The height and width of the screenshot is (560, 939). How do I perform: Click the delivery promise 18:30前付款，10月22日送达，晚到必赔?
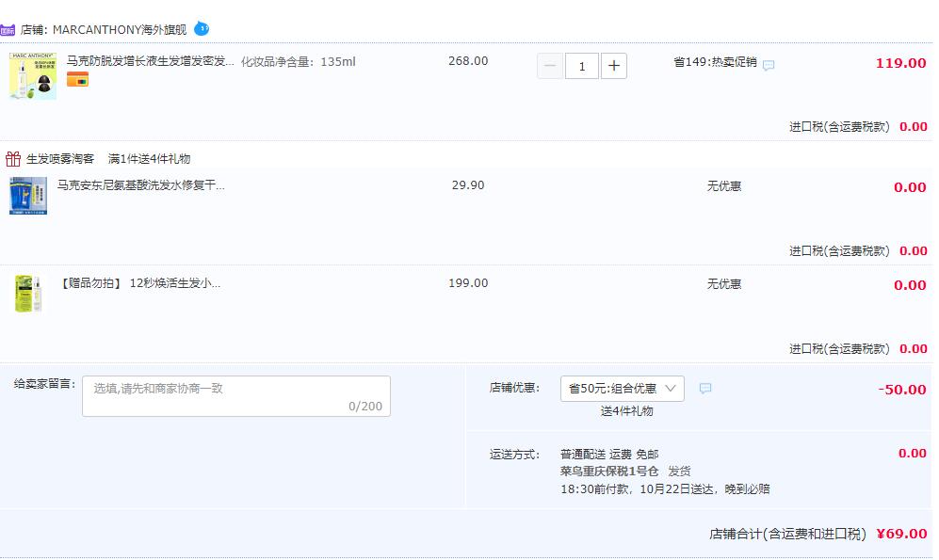click(x=665, y=488)
